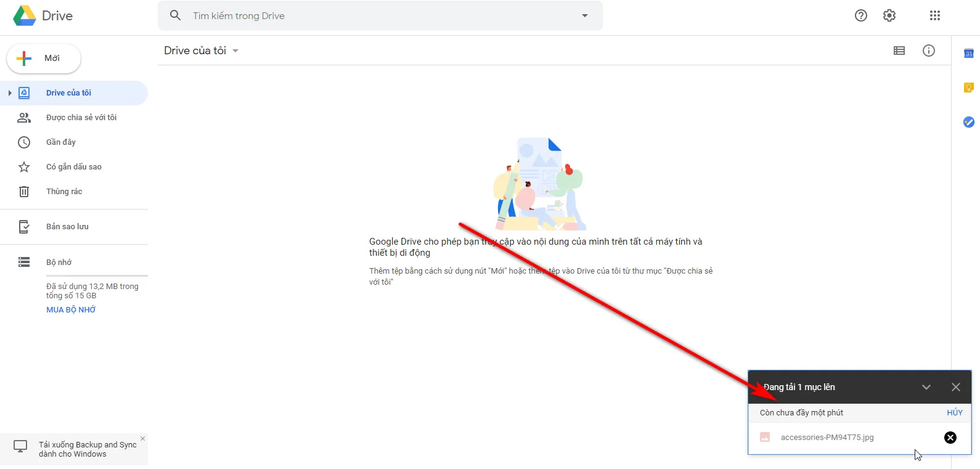980x469 pixels.
Task: Close the upload progress panel
Action: click(956, 387)
